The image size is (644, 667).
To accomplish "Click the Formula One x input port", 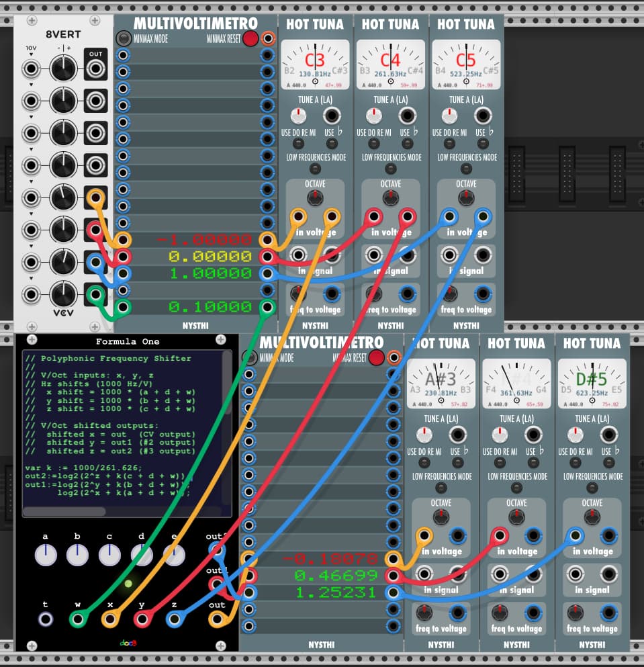I will tap(110, 619).
